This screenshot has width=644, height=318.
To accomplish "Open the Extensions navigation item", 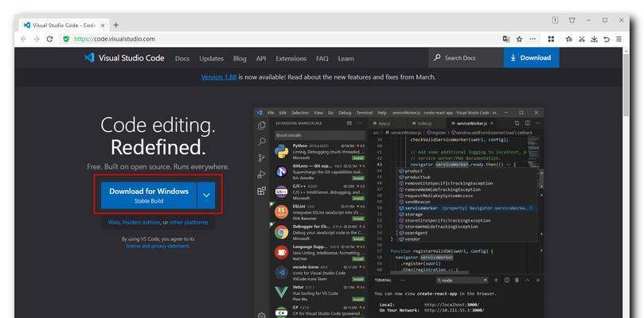I will coord(291,58).
